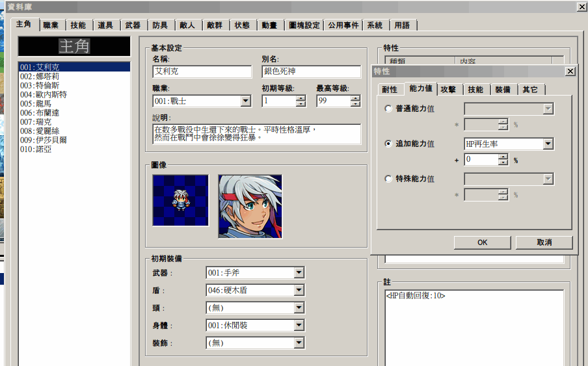Decrease the 最高等級 value
Screen dimensions: 588x366
[x=356, y=104]
